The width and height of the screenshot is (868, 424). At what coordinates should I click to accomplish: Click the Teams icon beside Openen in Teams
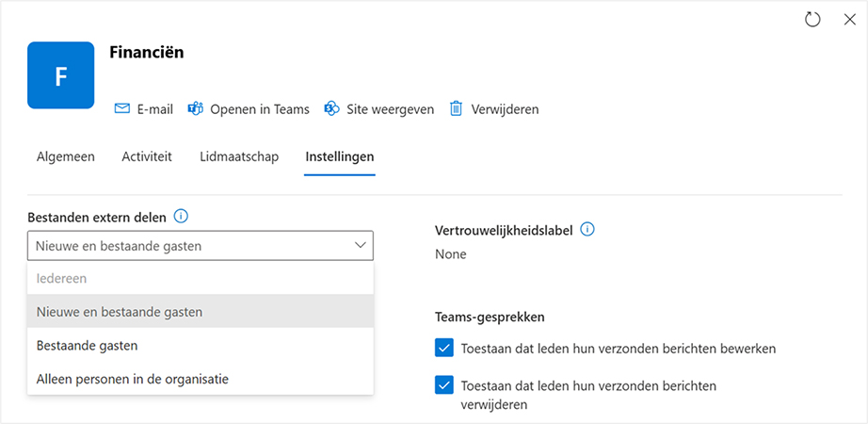(x=196, y=108)
